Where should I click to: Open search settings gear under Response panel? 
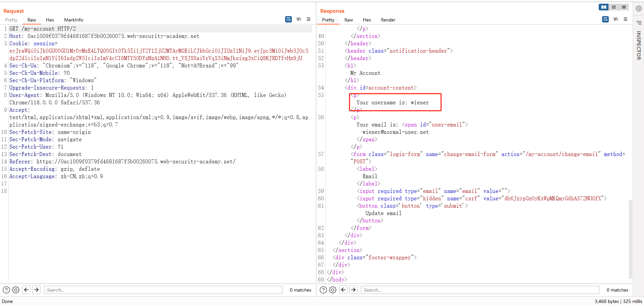tap(333, 290)
